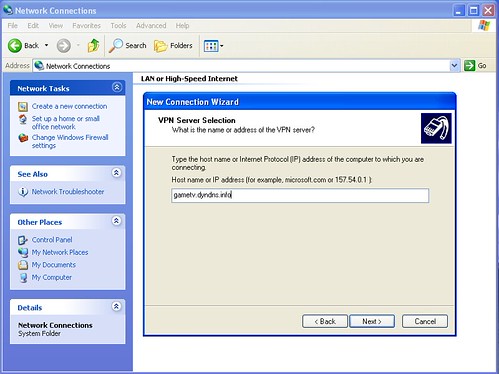Open the Favorites menu

pos(86,26)
